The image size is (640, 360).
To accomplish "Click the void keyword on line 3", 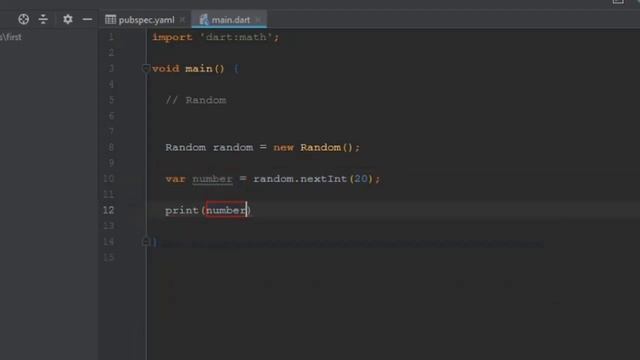I will click(x=165, y=69).
